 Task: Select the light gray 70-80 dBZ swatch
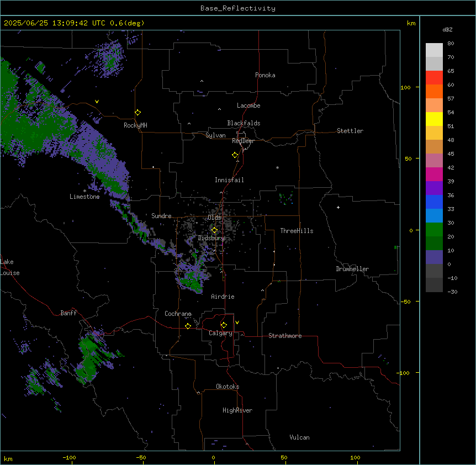(x=434, y=50)
